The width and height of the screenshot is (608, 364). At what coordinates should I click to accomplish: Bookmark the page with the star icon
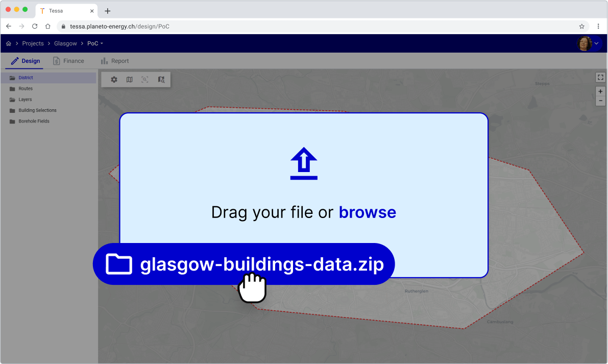581,26
